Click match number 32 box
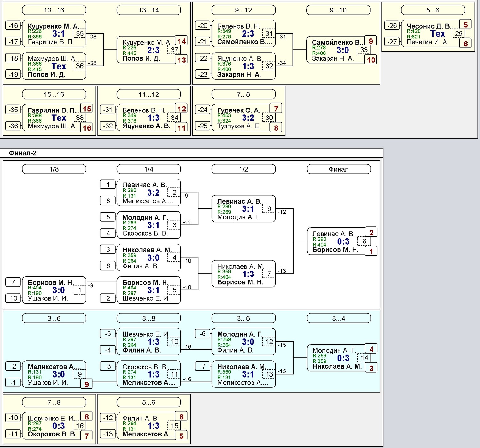This screenshot has height=448, width=480. pos(269,66)
